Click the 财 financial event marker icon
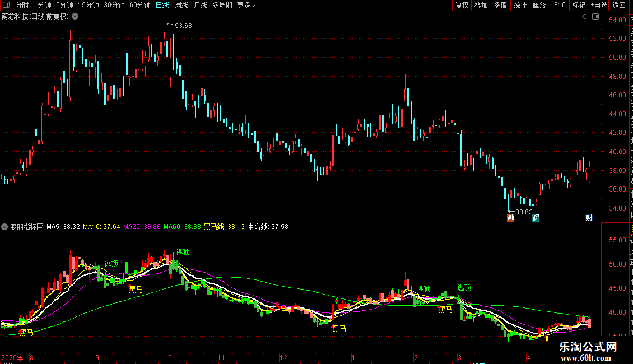The width and height of the screenshot is (633, 364). 589,218
